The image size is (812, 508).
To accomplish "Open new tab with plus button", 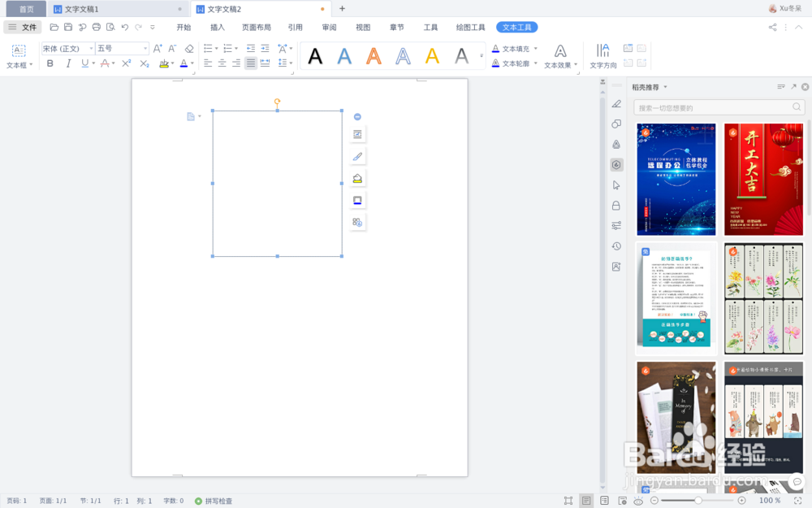I will 342,9.
